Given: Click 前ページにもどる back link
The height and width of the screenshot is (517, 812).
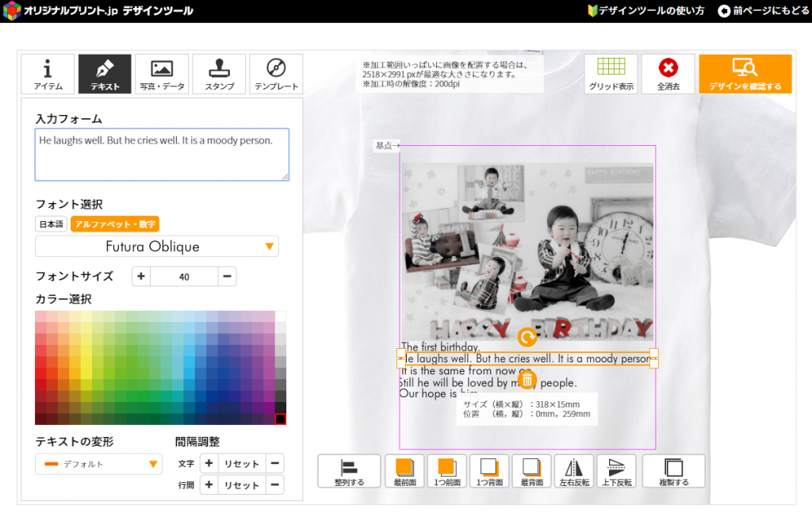Looking at the screenshot, I should coord(764,10).
